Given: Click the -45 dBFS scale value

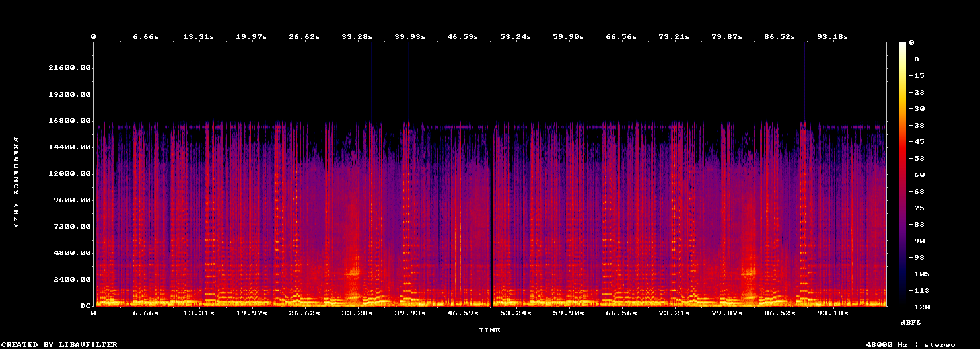Looking at the screenshot, I should tap(916, 141).
